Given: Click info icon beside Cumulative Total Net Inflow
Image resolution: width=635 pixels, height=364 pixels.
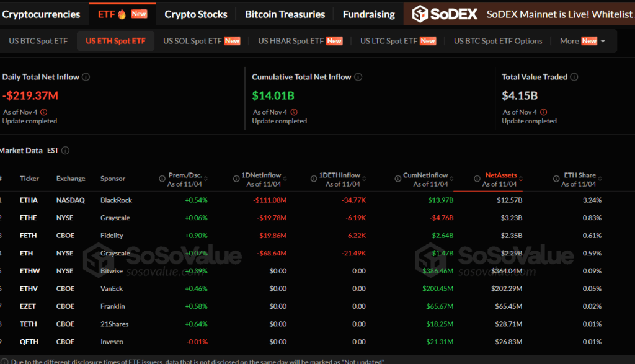Looking at the screenshot, I should [x=358, y=77].
